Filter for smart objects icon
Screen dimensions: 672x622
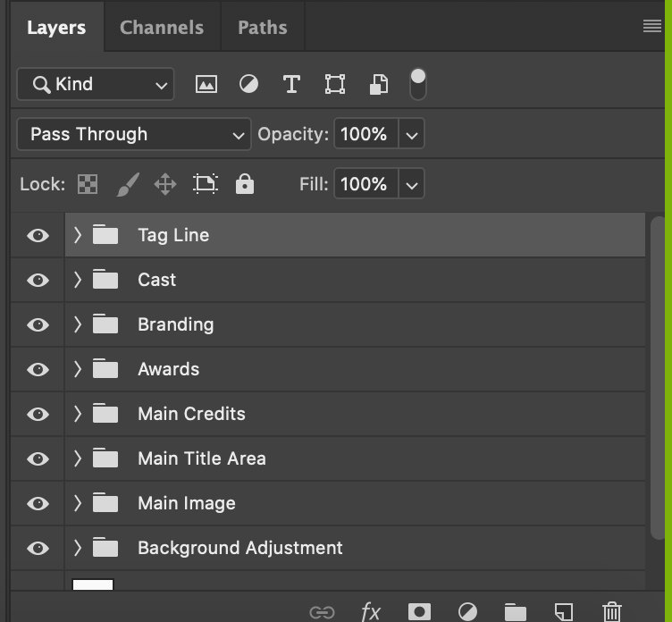(379, 84)
